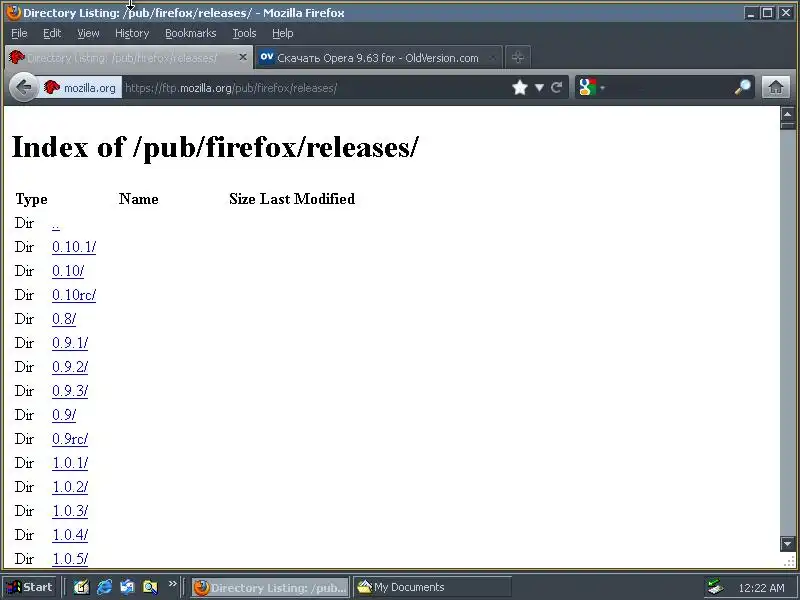Bookmark this page with the star icon
This screenshot has width=800, height=600.
click(519, 87)
